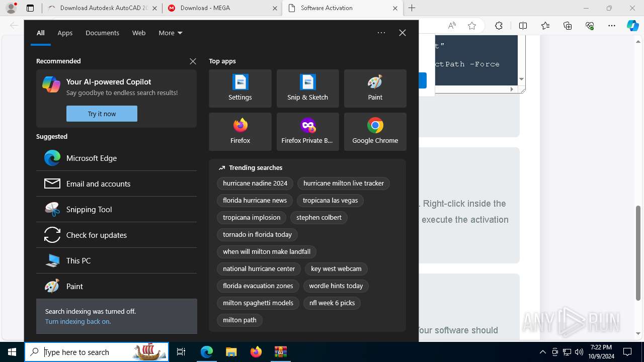Toggle Edge split screen view
This screenshot has width=644, height=362.
point(523,26)
